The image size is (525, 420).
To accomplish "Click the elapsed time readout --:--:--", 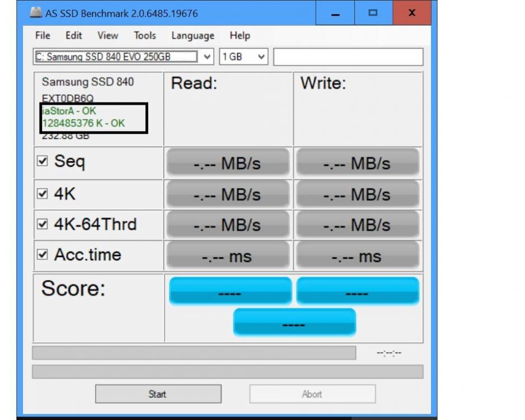I will click(x=389, y=353).
